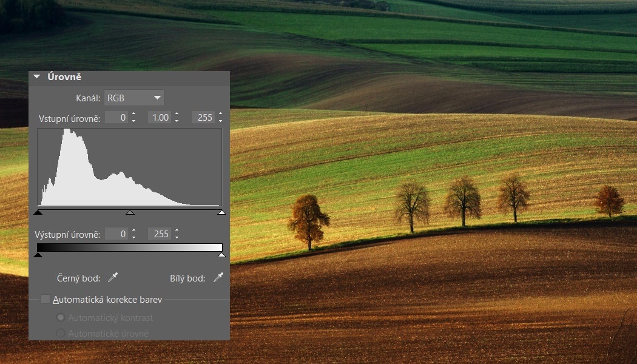
Task: Select Automatický kontrast radio option
Action: point(61,317)
